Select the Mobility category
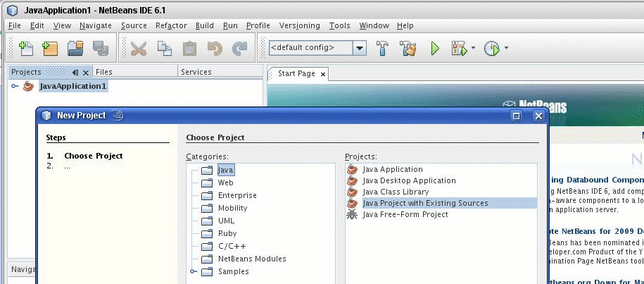The width and height of the screenshot is (644, 284). pyautogui.click(x=232, y=208)
